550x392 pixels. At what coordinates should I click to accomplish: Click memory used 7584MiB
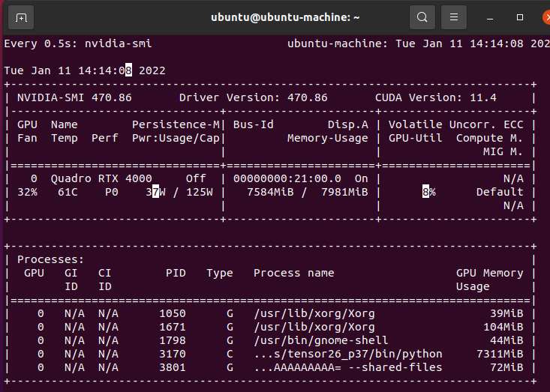point(270,193)
